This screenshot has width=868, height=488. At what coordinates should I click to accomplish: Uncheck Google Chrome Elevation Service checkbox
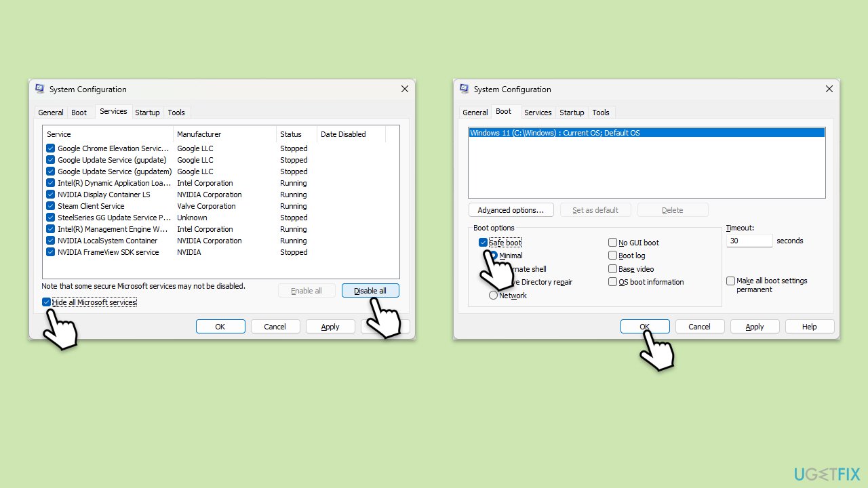(51, 148)
